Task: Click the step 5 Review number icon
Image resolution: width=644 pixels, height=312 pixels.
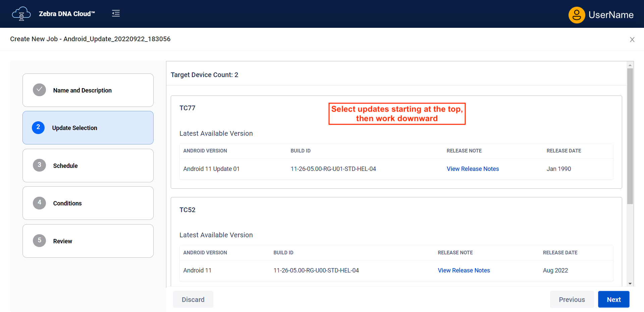Action: tap(39, 241)
